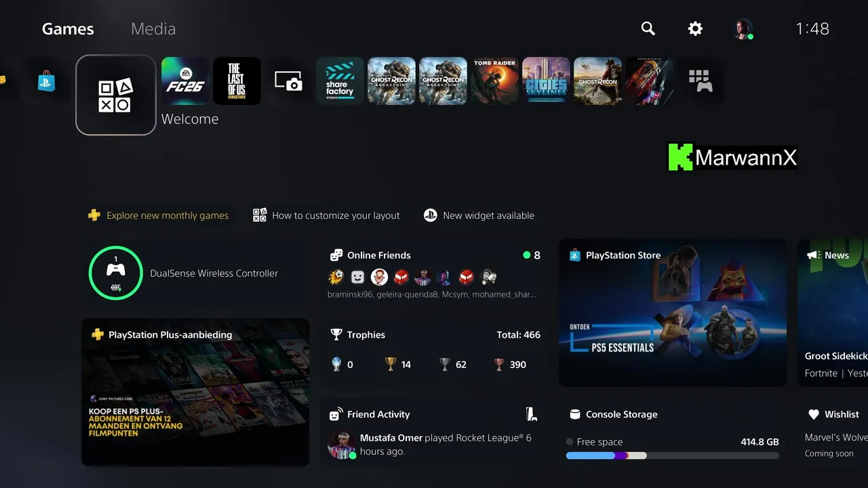Image resolution: width=868 pixels, height=488 pixels.
Task: Select the gold trophy count icon
Action: pos(391,365)
